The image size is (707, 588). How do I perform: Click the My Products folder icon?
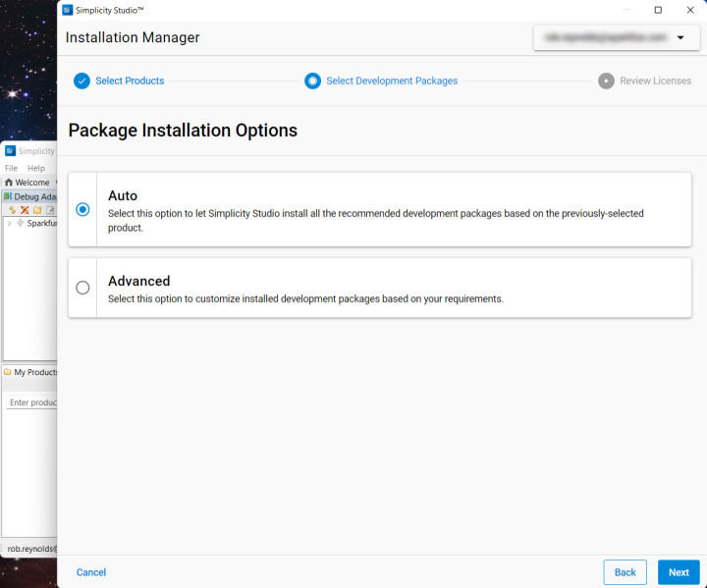(8, 372)
